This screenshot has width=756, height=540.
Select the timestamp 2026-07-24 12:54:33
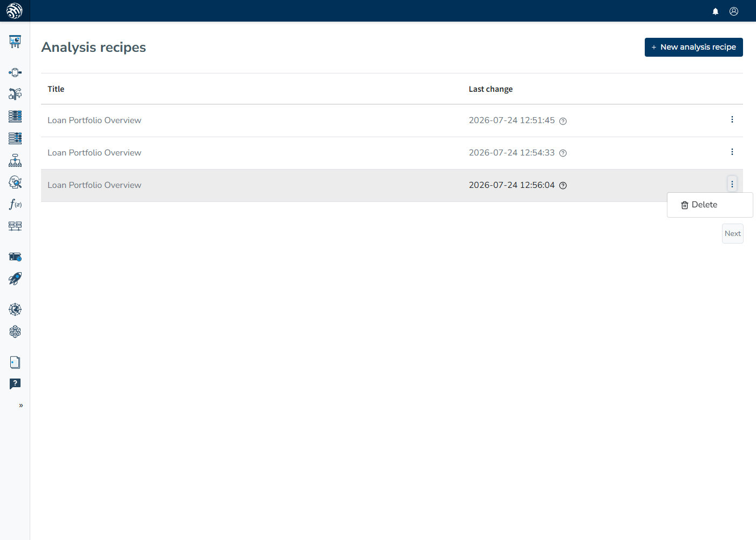point(512,153)
